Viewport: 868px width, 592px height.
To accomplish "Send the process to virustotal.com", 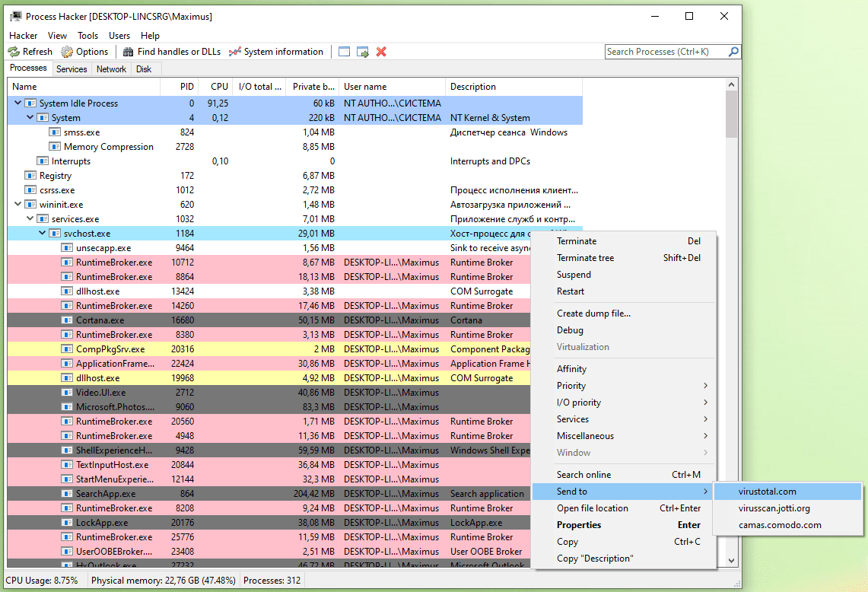I will click(787, 492).
